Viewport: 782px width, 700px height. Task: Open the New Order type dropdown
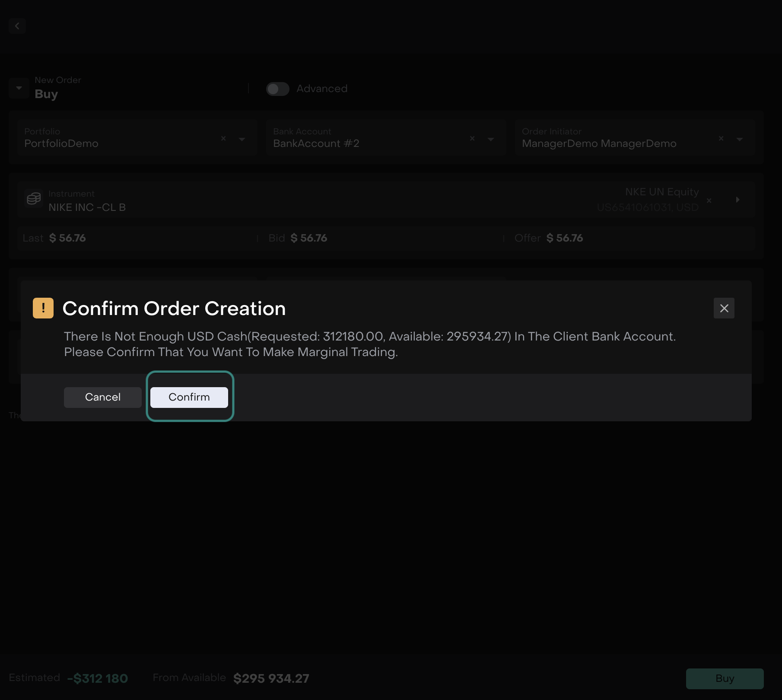point(19,88)
